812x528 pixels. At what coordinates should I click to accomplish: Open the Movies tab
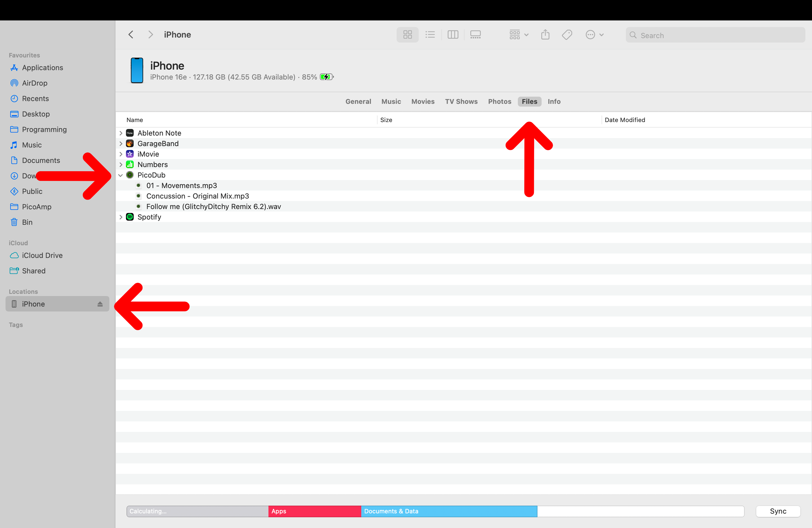423,101
